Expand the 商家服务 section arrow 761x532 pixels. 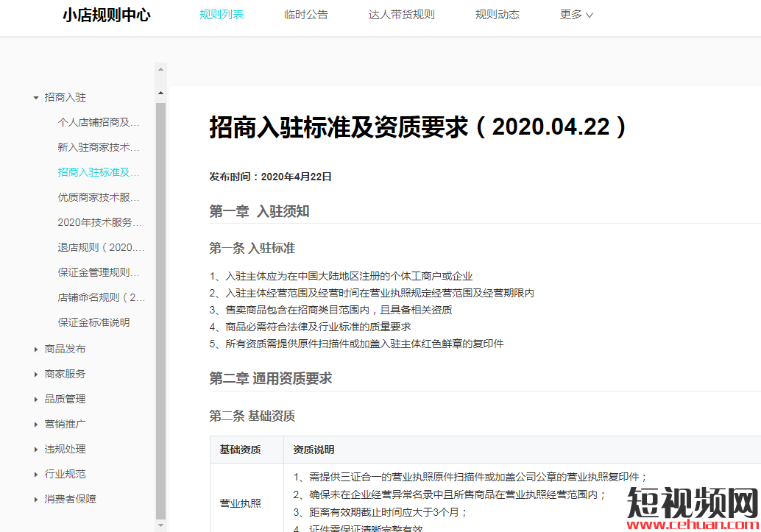[x=36, y=375]
